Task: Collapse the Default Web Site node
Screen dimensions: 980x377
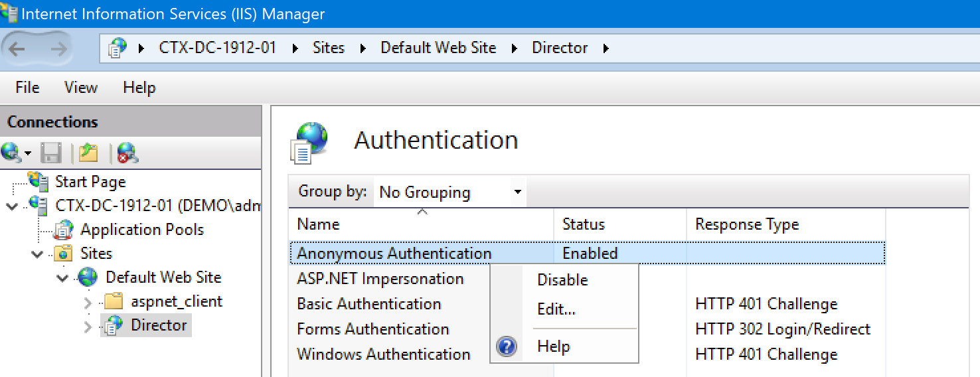Action: tap(62, 277)
